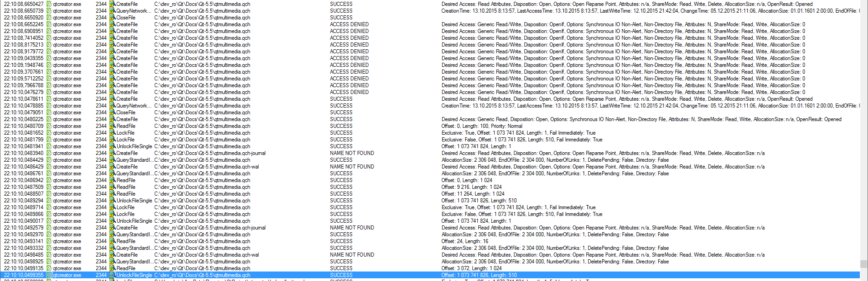Click the operation icon at 22:10:10,0480709 ReadFile
Viewport: 868px width, 281px height.
tap(113, 126)
